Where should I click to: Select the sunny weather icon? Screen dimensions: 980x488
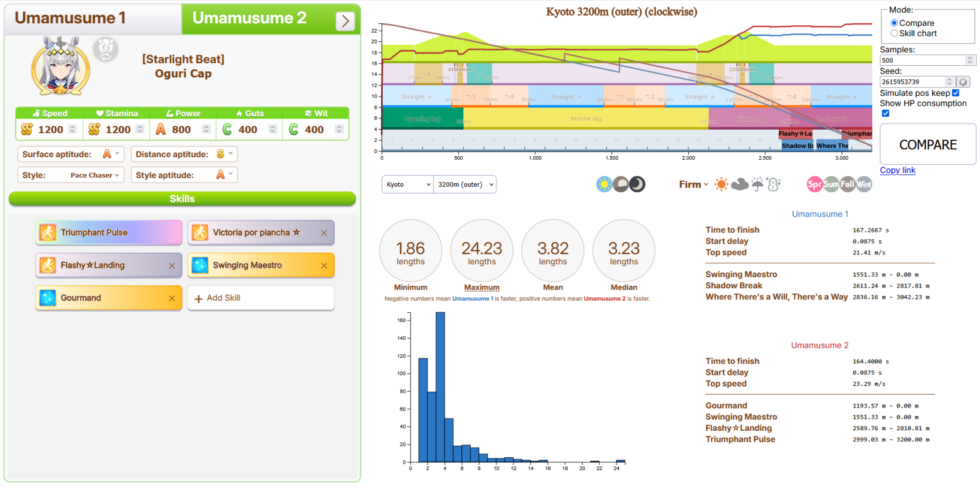coord(722,184)
